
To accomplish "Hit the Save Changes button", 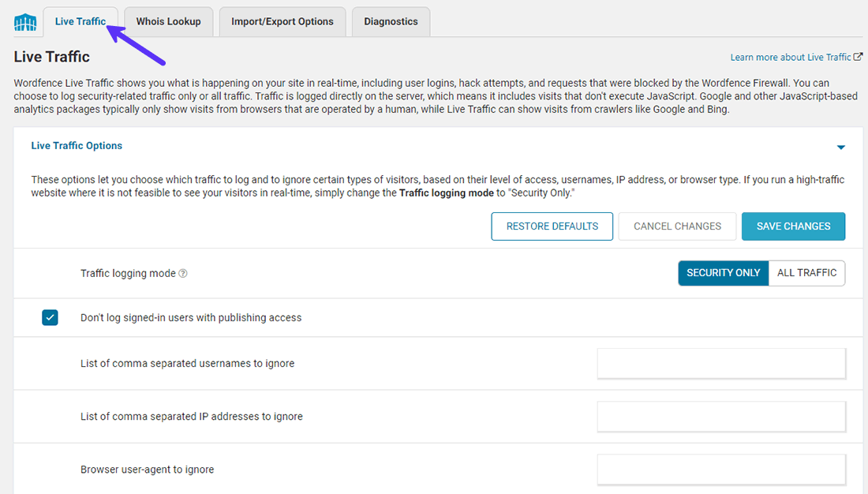I will [x=793, y=226].
